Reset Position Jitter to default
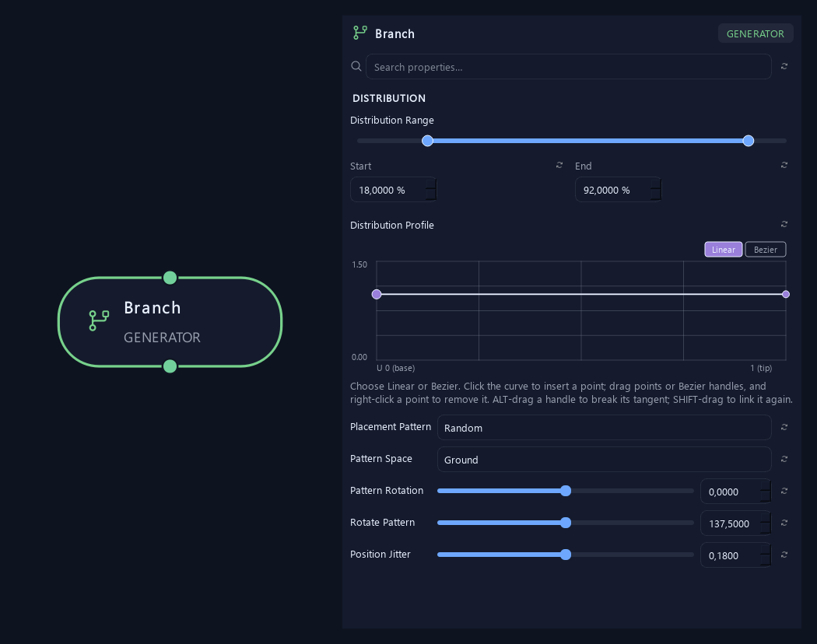The image size is (817, 644). pyautogui.click(x=784, y=555)
